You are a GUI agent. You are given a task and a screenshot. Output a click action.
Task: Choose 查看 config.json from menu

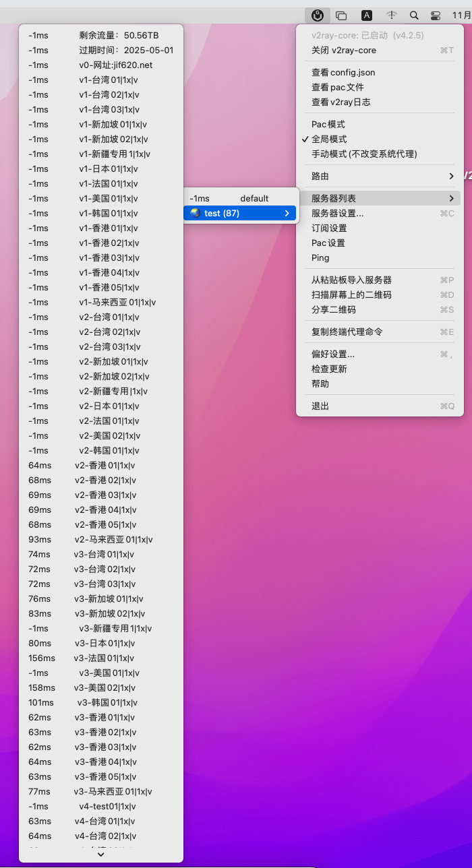click(343, 72)
